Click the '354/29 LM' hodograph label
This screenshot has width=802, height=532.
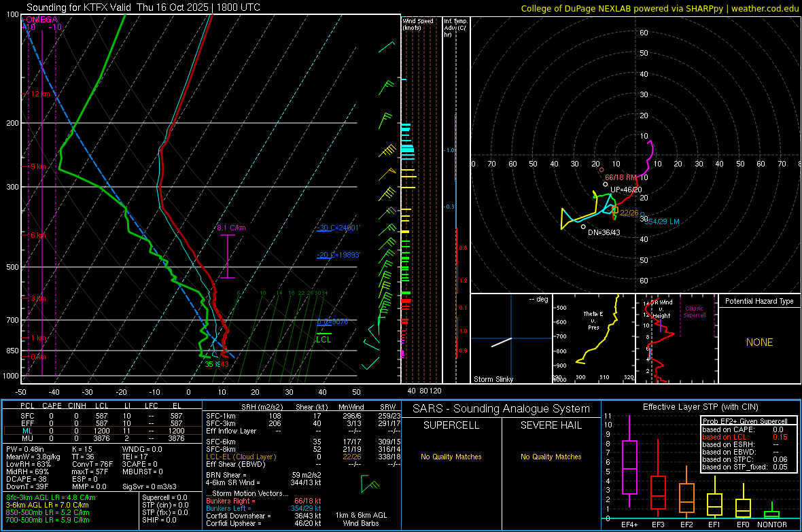point(663,221)
